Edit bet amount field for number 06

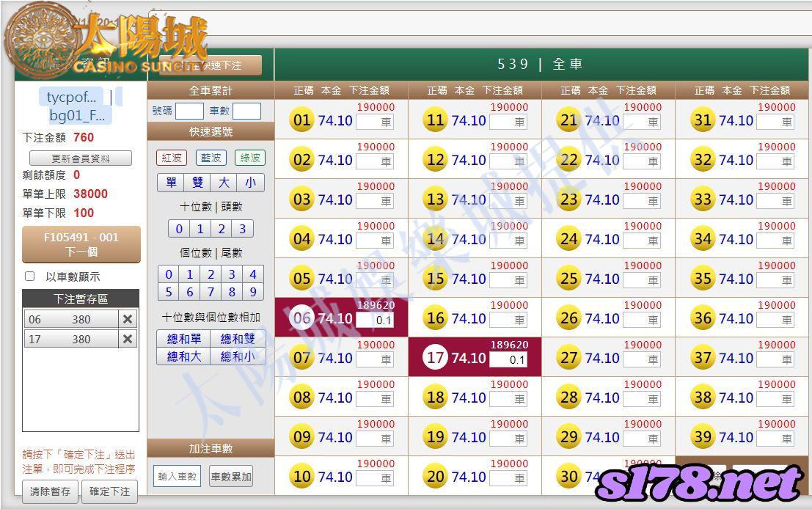pos(375,320)
